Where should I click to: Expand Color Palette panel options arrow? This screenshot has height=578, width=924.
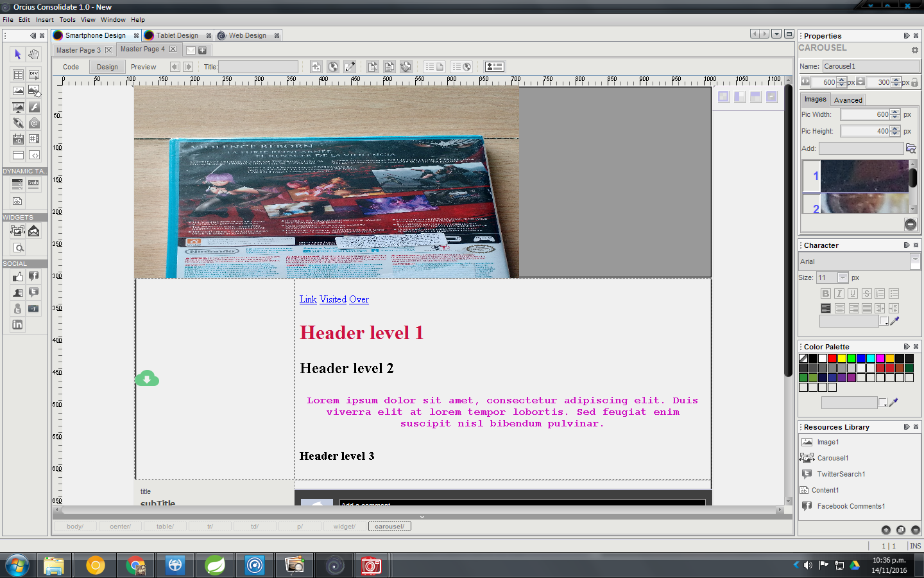point(907,347)
